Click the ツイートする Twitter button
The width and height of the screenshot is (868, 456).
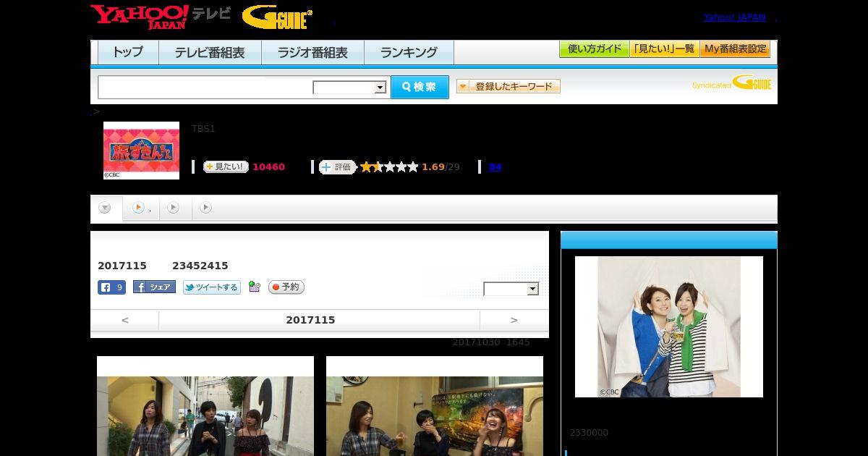click(x=212, y=287)
